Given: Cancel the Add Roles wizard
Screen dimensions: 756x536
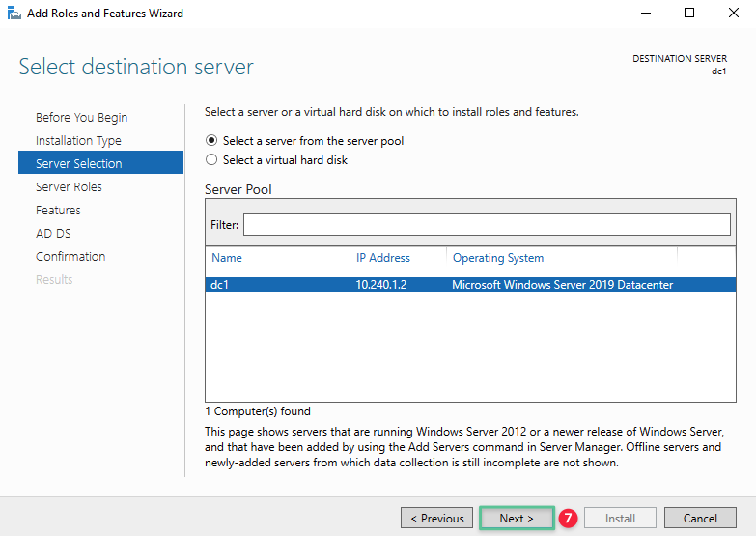Looking at the screenshot, I should (x=700, y=519).
